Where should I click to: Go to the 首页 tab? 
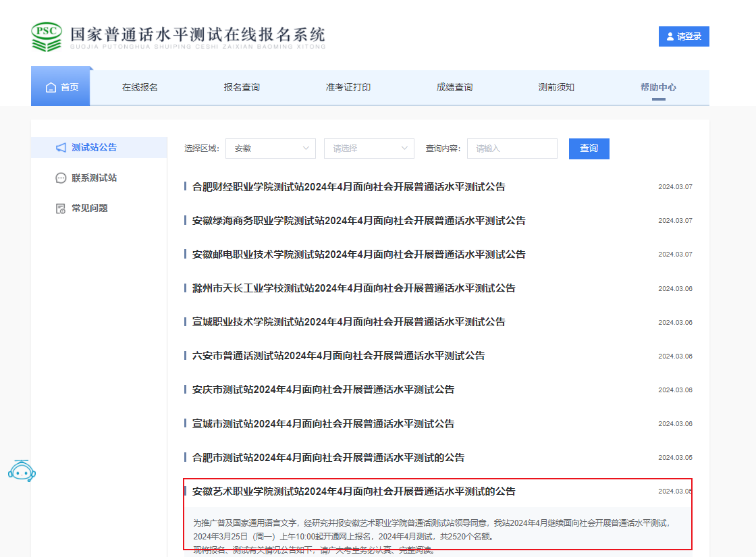click(x=60, y=87)
